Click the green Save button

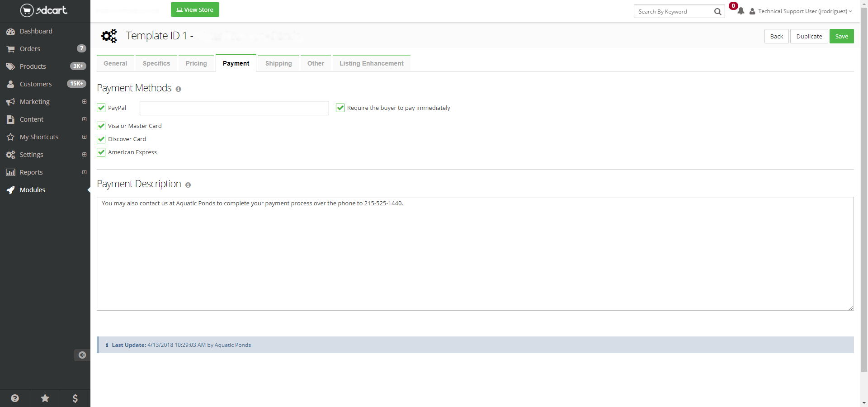[x=841, y=37]
